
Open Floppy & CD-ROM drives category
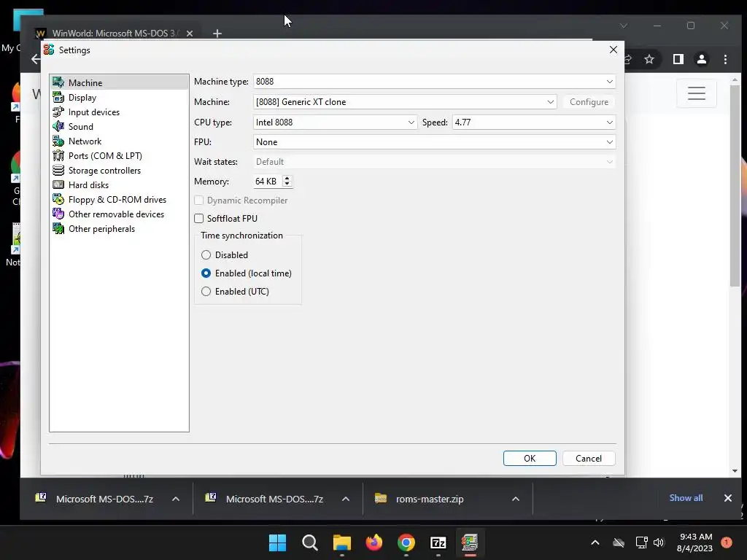(x=119, y=200)
